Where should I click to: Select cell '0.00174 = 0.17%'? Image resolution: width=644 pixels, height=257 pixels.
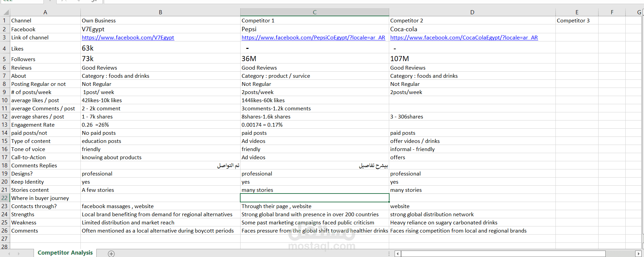[315, 125]
